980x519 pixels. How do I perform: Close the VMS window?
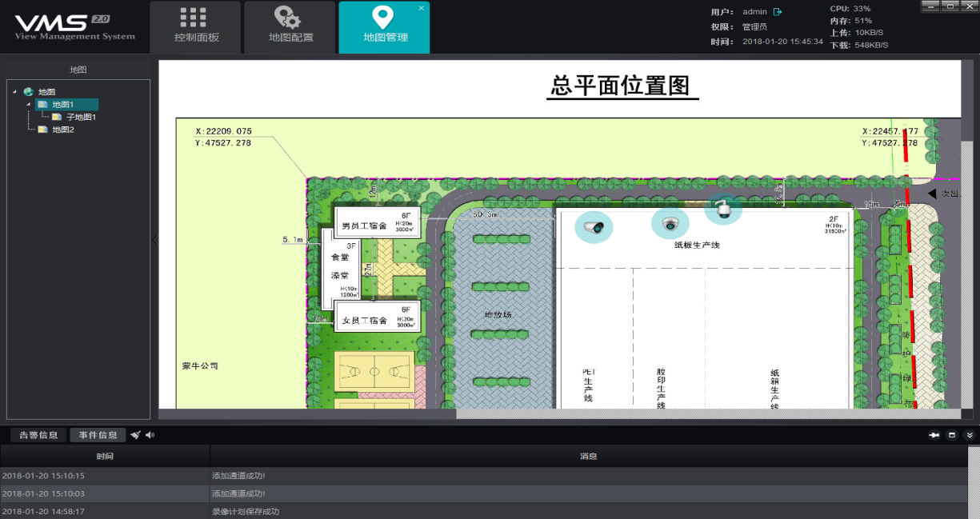pyautogui.click(x=968, y=6)
